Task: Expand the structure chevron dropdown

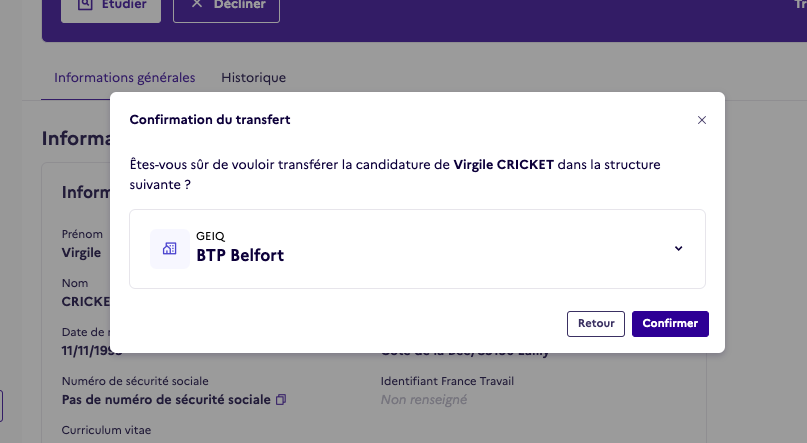Action: 678,249
